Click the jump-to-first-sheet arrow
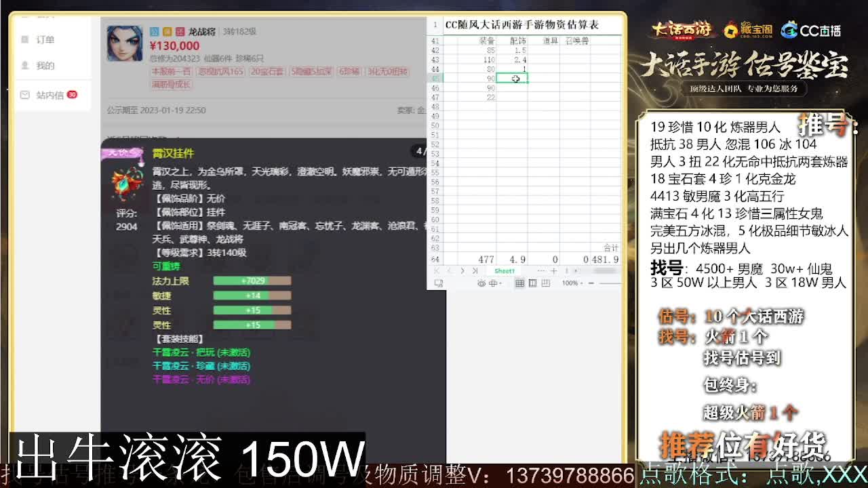Image resolution: width=868 pixels, height=488 pixels. click(x=435, y=271)
